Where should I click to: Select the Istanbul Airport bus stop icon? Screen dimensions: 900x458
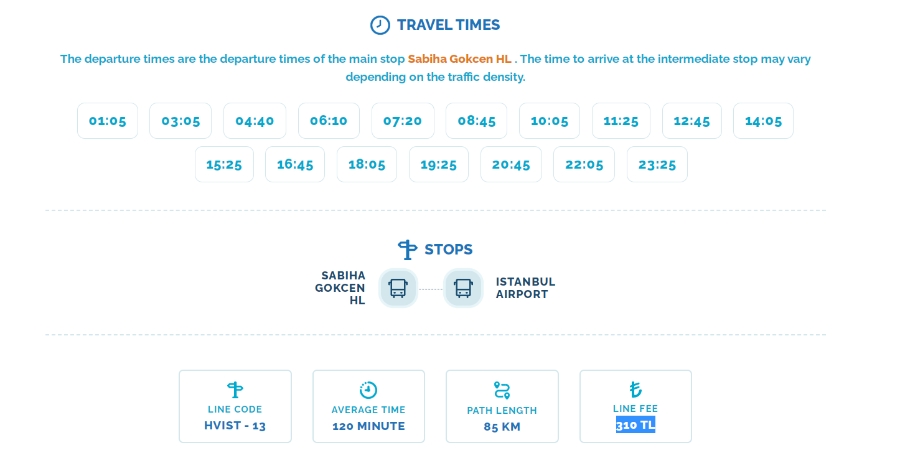pos(463,288)
